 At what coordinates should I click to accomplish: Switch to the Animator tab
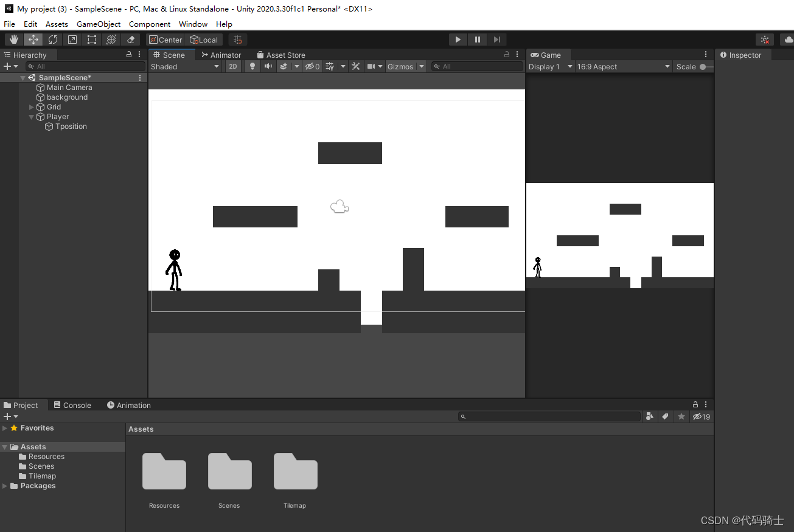pos(221,55)
